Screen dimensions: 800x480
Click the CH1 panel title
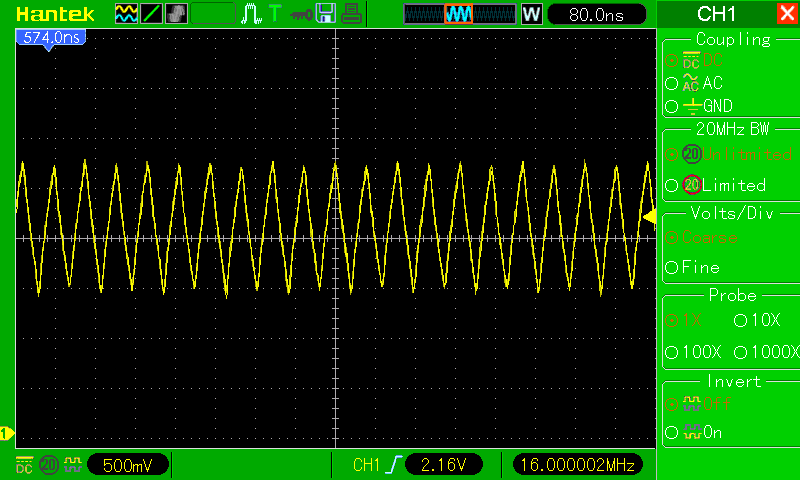click(716, 14)
